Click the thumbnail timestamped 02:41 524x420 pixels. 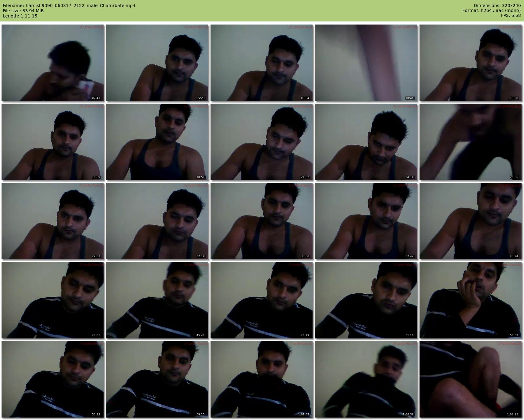[x=52, y=63]
